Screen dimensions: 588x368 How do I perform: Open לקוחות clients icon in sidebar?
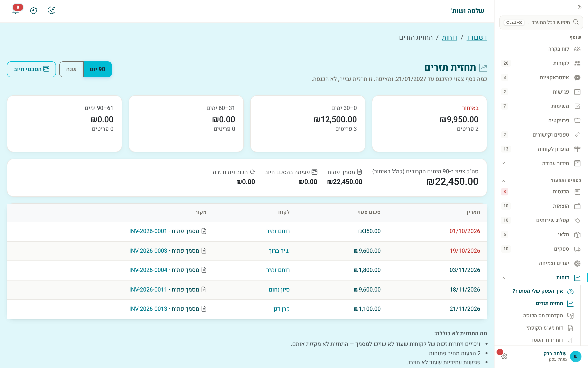point(577,63)
